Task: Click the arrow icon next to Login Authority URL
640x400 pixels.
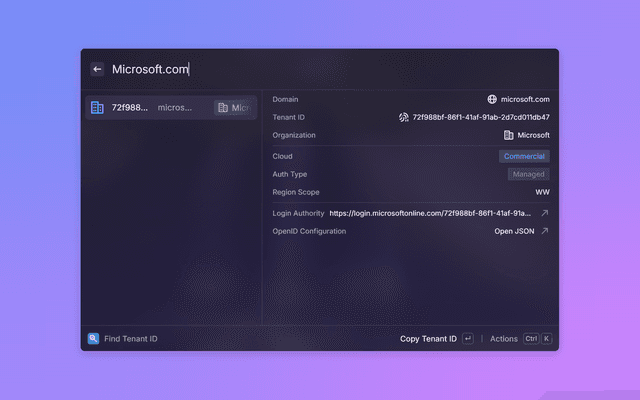Action: [x=544, y=213]
